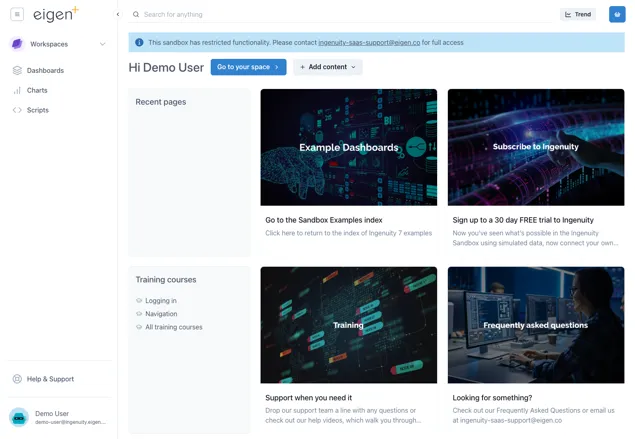Viewport: 635px width, 439px height.
Task: Open the Logging in training course
Action: point(160,301)
